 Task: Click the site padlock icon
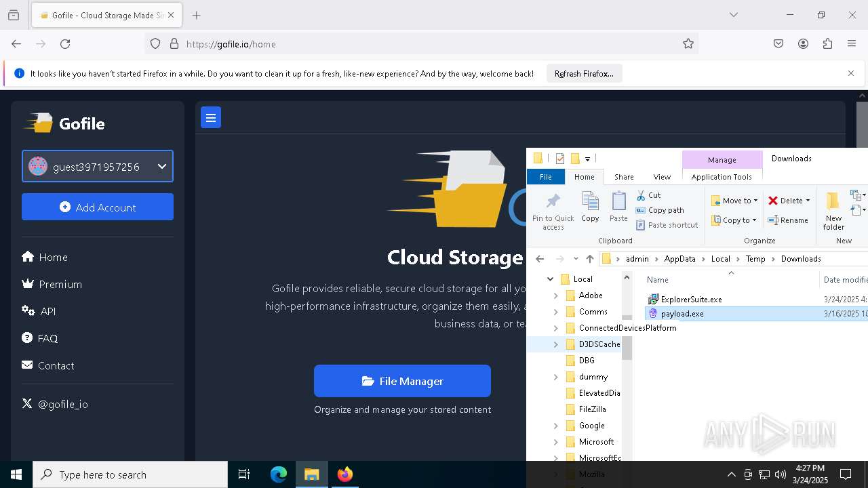point(174,44)
